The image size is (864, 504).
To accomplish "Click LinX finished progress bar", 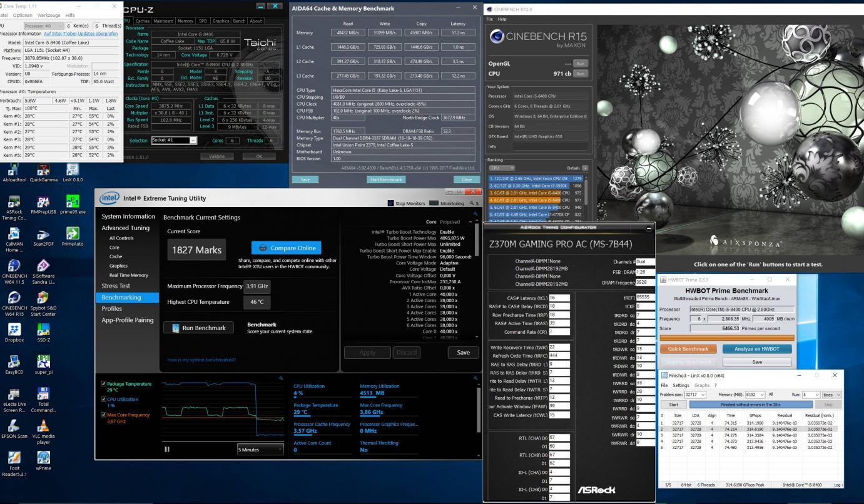I will pos(750,405).
